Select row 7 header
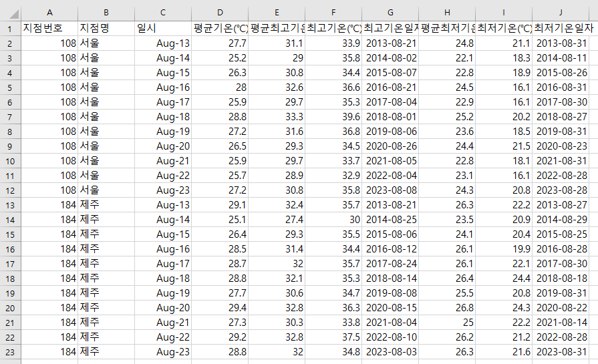The width and height of the screenshot is (598, 364). [10, 117]
